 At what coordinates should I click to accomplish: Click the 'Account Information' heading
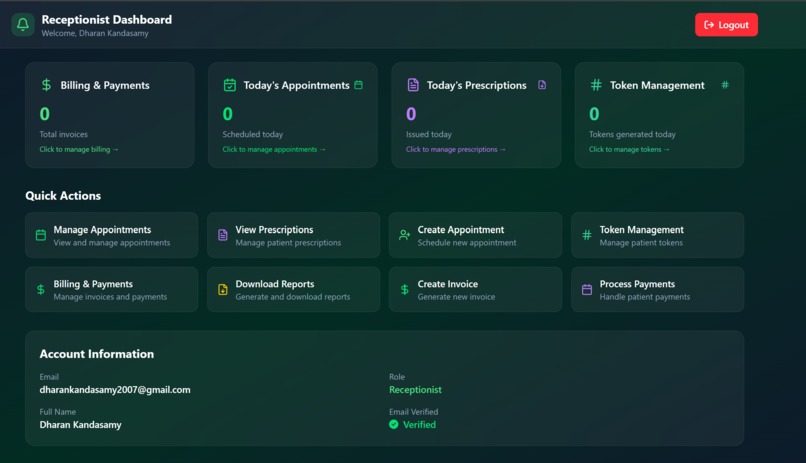pyautogui.click(x=97, y=354)
